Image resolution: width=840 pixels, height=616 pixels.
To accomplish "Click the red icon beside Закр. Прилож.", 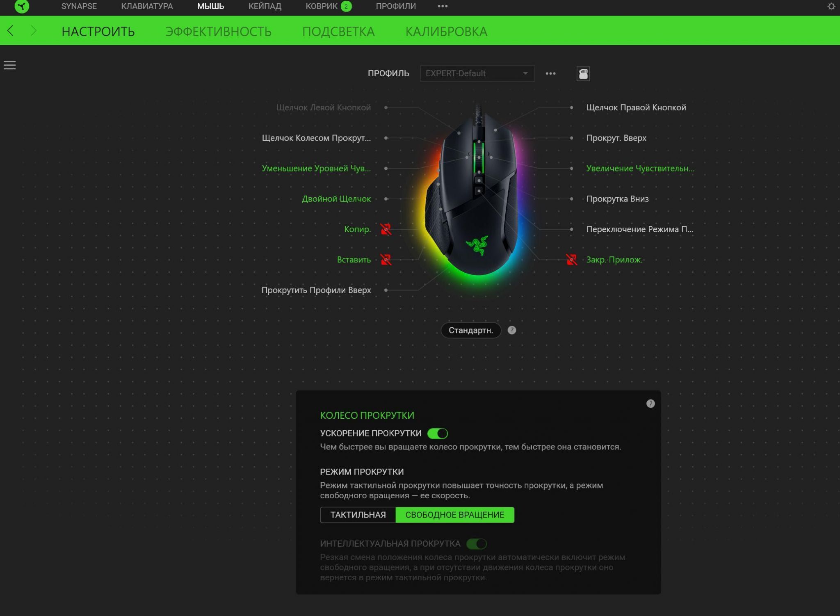I will click(571, 260).
